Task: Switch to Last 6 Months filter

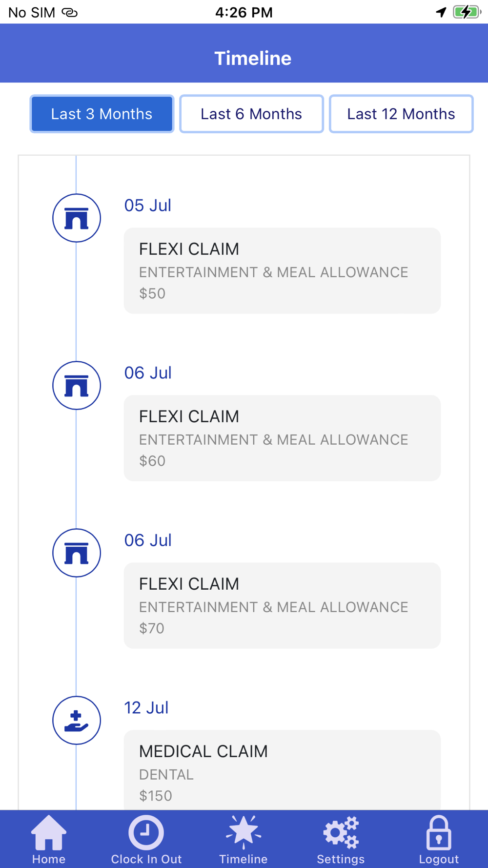Action: 251,114
